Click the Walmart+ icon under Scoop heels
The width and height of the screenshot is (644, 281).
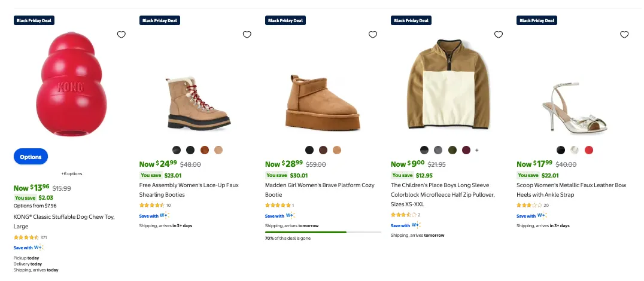click(x=542, y=216)
